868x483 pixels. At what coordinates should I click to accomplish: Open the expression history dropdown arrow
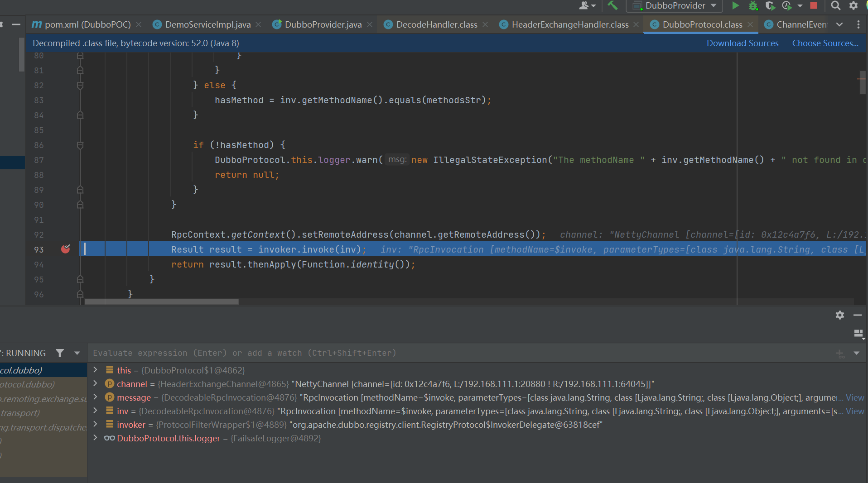click(856, 353)
